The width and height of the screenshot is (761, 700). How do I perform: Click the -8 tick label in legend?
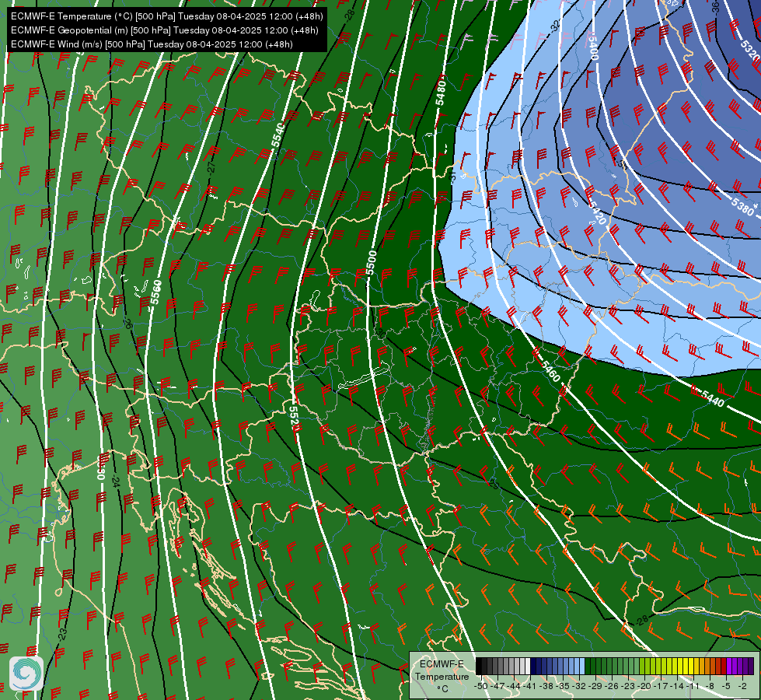[710, 686]
